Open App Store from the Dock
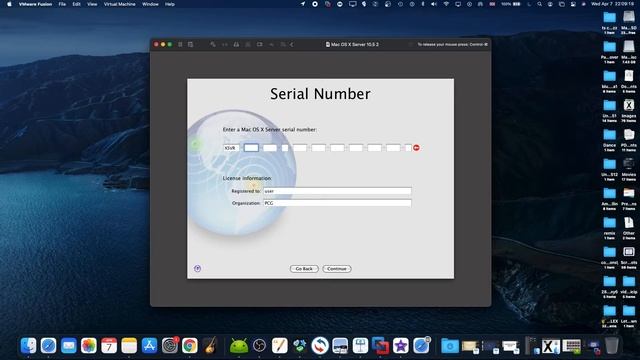The width and height of the screenshot is (640, 360). (x=149, y=346)
